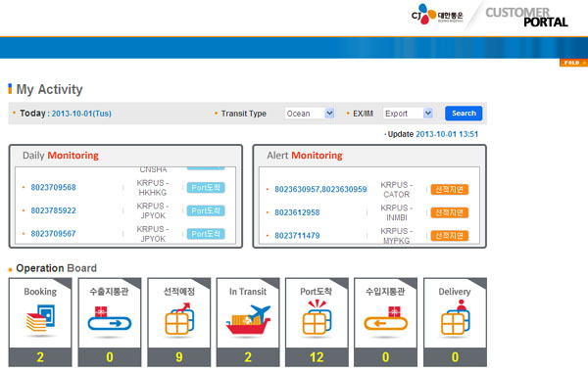Open shipment 8023709568 in Daily Monitoring
This screenshot has width=588, height=372.
pyautogui.click(x=53, y=187)
